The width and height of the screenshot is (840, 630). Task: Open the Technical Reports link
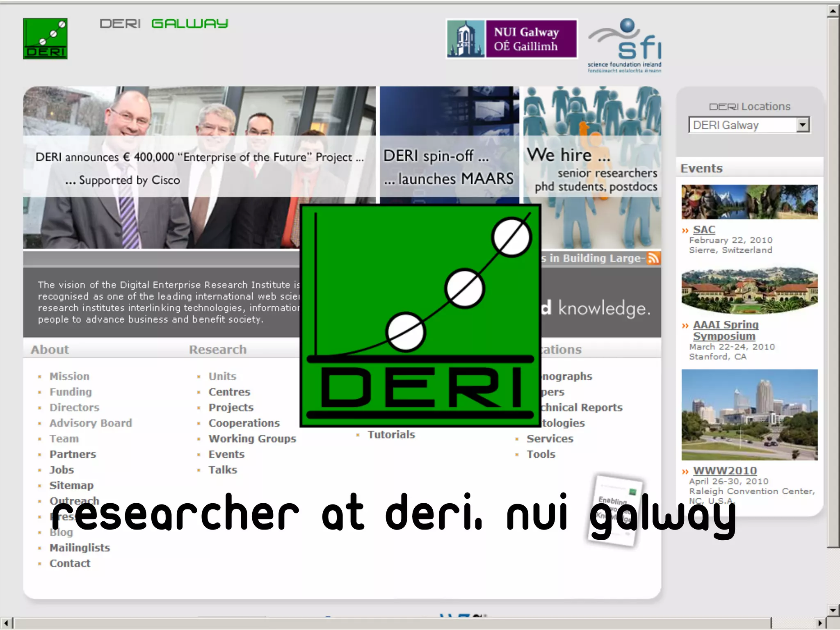point(582,407)
